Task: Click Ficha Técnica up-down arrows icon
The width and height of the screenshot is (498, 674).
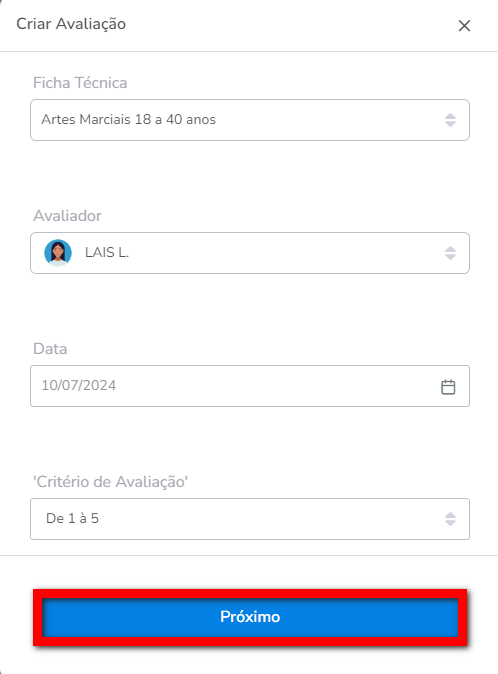Action: pyautogui.click(x=450, y=120)
